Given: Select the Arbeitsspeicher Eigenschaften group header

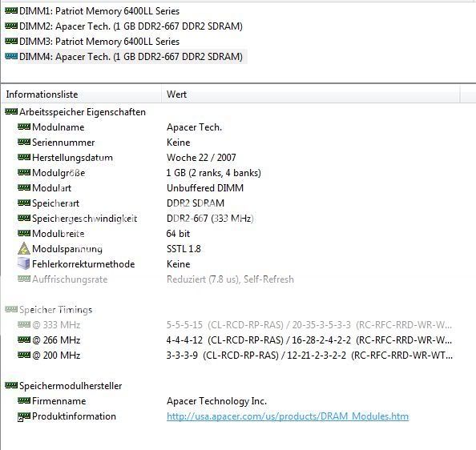Looking at the screenshot, I should pos(75,112).
